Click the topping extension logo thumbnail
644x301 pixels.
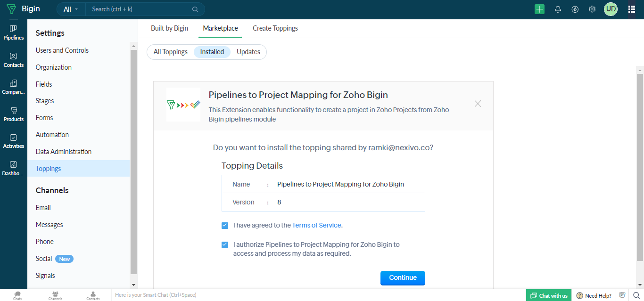(x=183, y=105)
